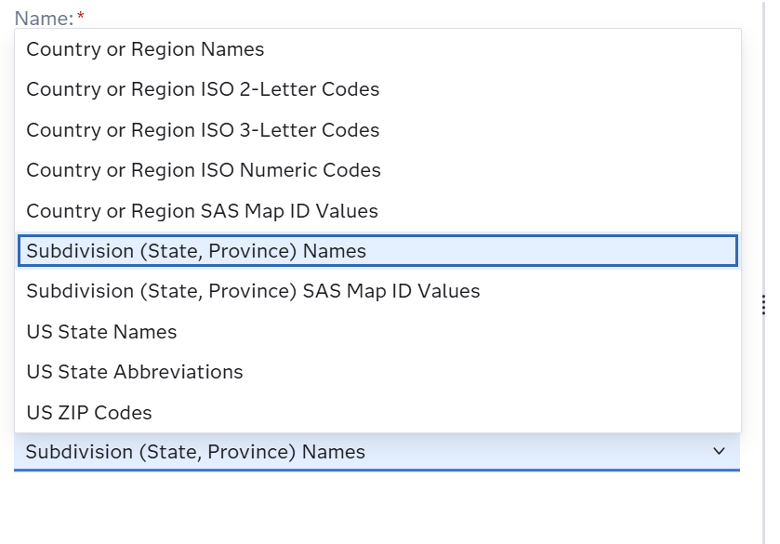This screenshot has height=544, width=780.
Task: Select US State Abbreviations from the list
Action: coord(134,372)
